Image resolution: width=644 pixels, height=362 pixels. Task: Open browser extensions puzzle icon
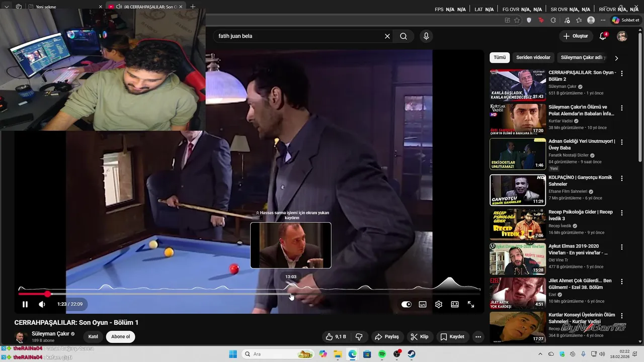(553, 20)
